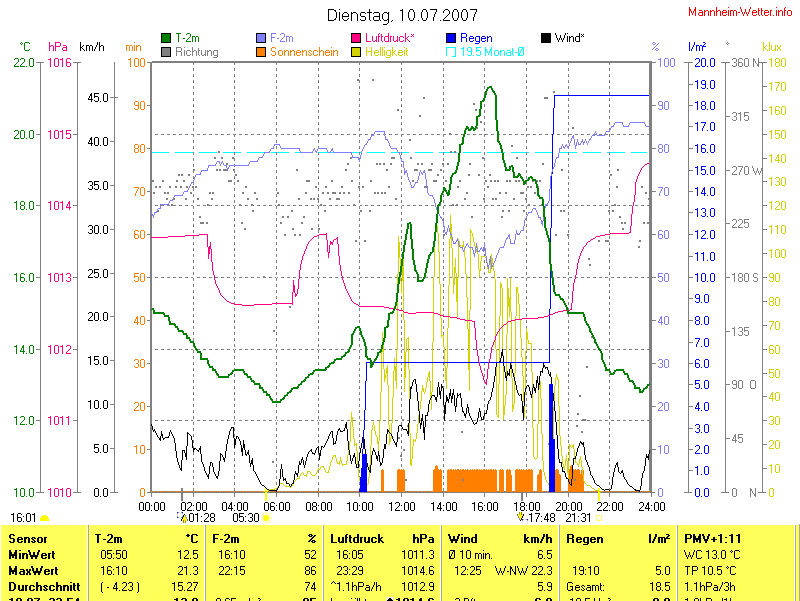
Task: Click the sunset icon beside 21:31
Action: (599, 518)
